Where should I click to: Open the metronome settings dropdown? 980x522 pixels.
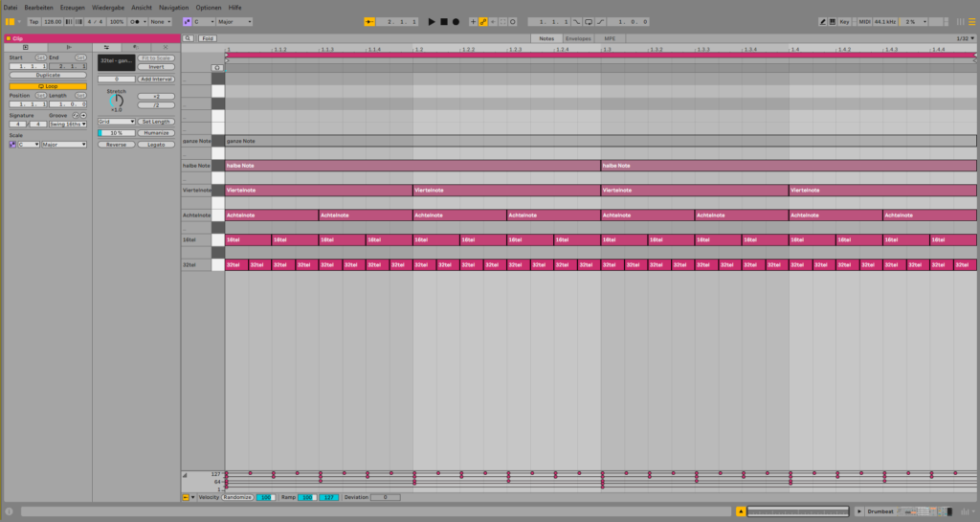click(145, 22)
